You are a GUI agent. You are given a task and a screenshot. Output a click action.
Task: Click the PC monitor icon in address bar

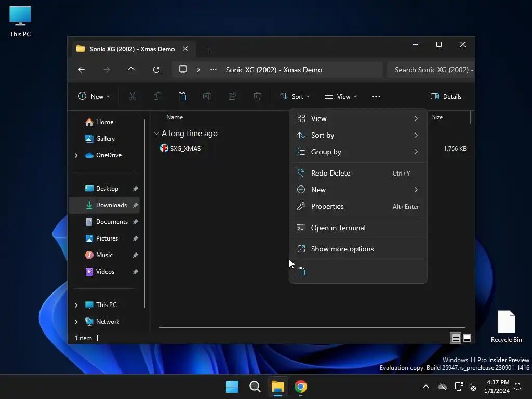(x=183, y=70)
